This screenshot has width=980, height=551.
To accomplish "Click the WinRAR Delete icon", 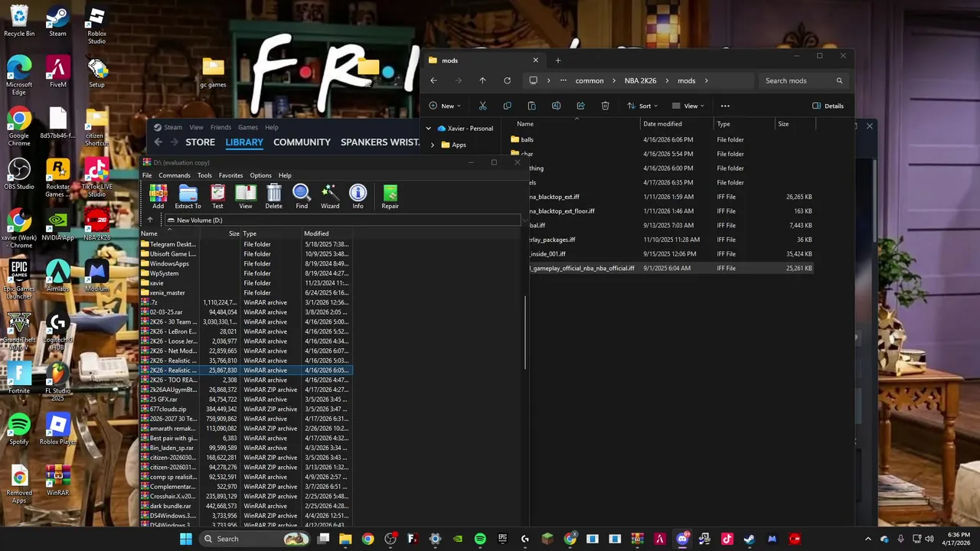I will [x=273, y=196].
